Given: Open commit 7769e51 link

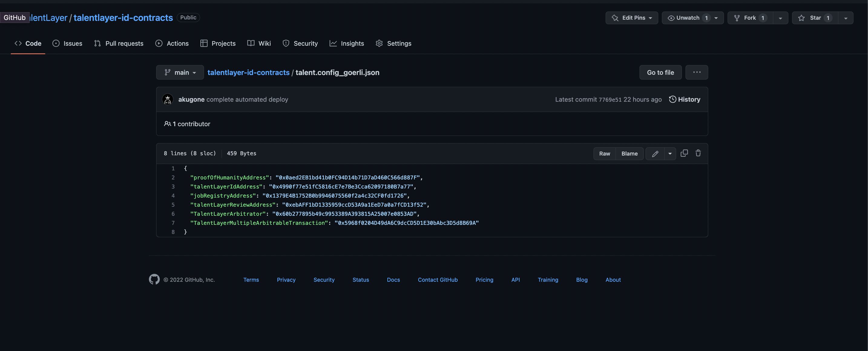Looking at the screenshot, I should click(x=610, y=100).
